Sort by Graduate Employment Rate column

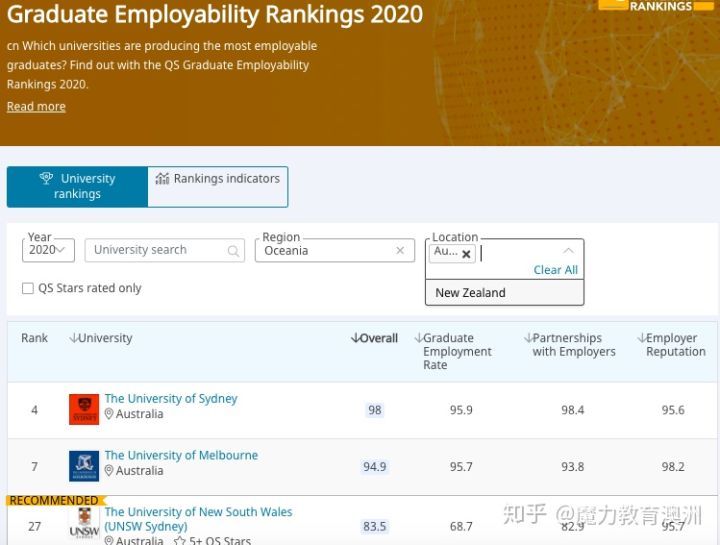(453, 351)
